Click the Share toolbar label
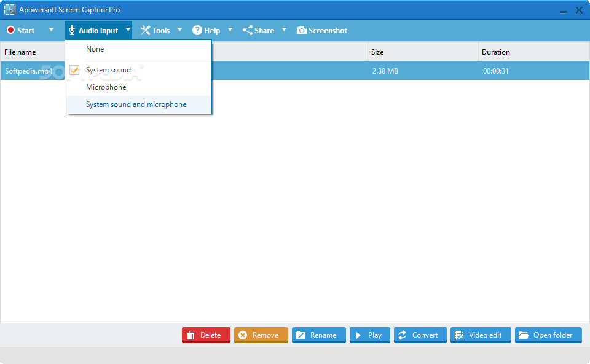 coord(264,31)
